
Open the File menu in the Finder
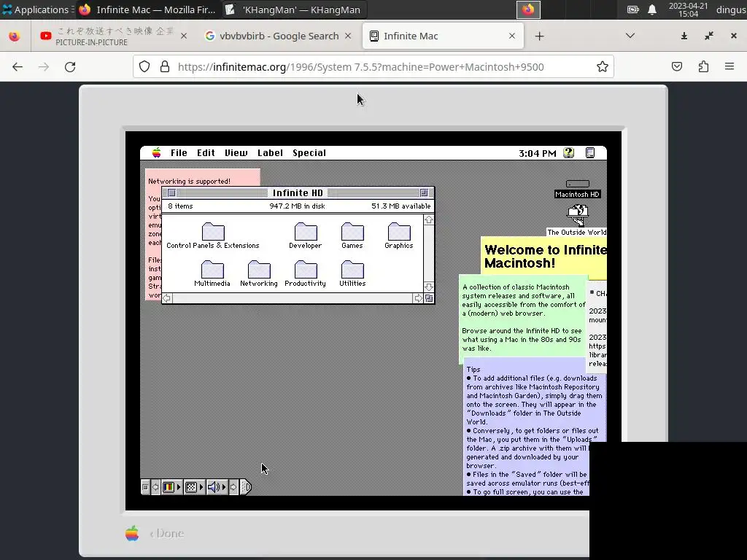click(179, 153)
